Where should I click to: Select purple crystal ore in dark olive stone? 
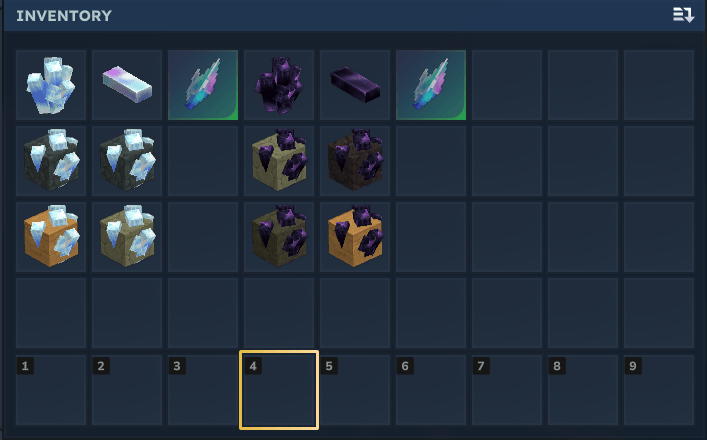pyautogui.click(x=279, y=237)
